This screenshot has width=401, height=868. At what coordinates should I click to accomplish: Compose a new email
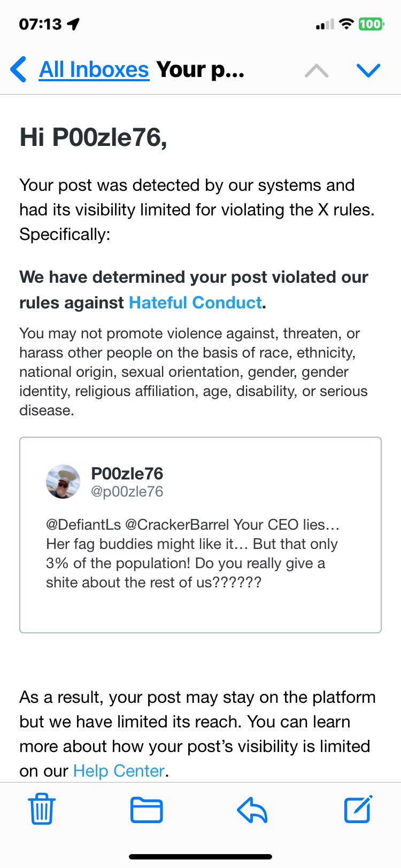[x=358, y=809]
